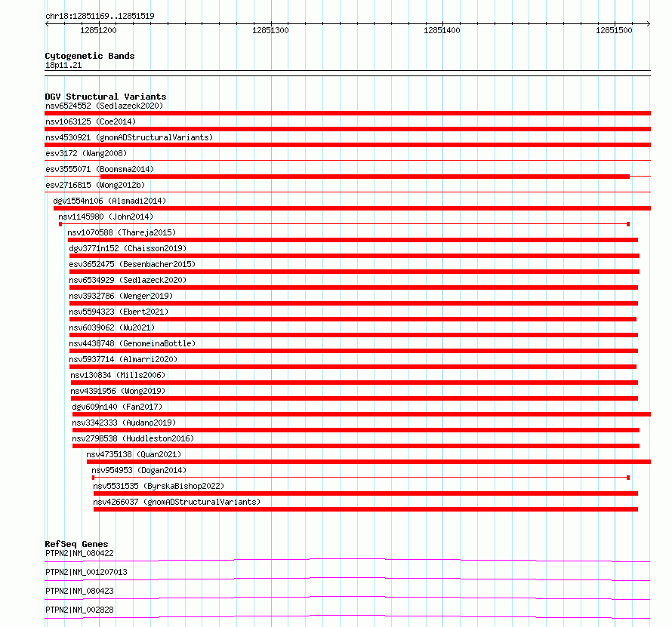Click the thin red line of nsv954953
This screenshot has height=627, width=672.
361,478
